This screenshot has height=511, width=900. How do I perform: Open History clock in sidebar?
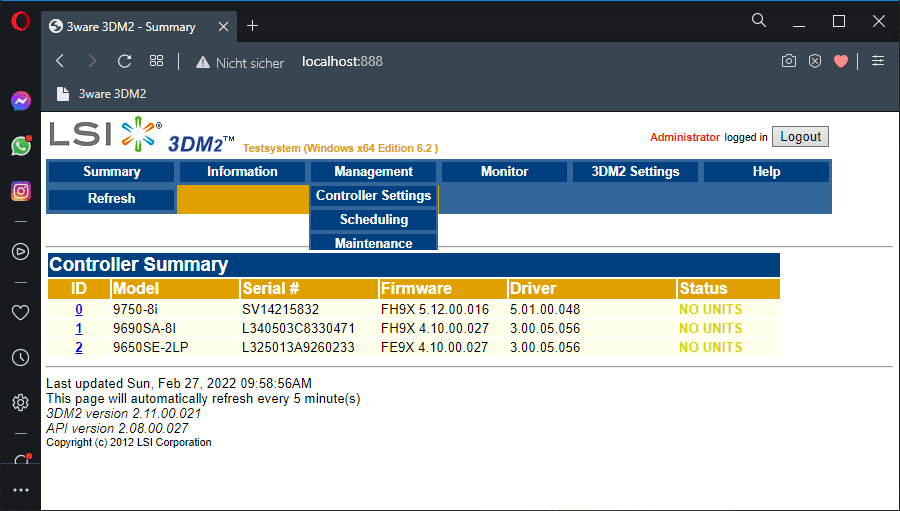(21, 358)
